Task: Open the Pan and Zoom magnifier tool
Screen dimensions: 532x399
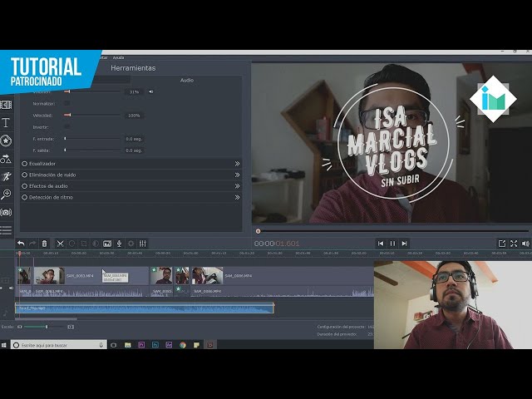Action: [x=6, y=195]
